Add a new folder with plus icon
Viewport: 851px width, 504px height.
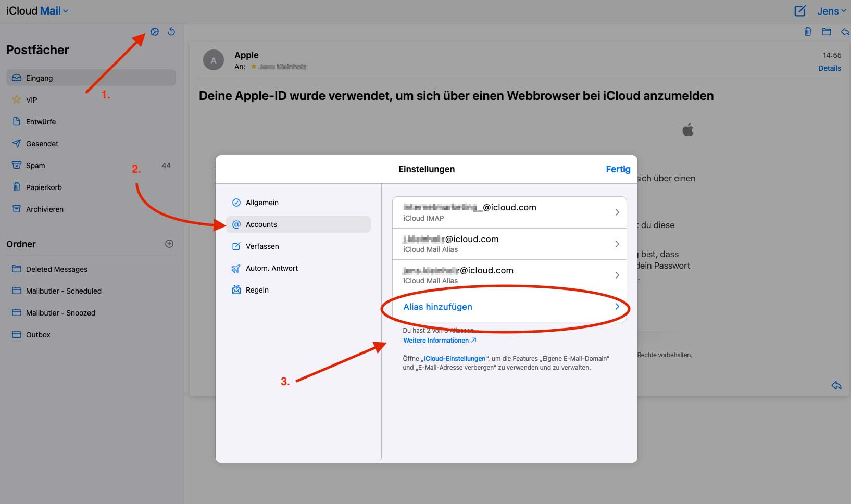click(x=169, y=244)
